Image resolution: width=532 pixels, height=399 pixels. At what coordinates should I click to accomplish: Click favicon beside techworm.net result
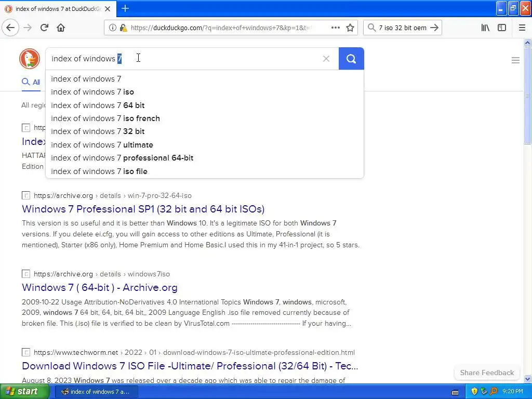point(26,353)
